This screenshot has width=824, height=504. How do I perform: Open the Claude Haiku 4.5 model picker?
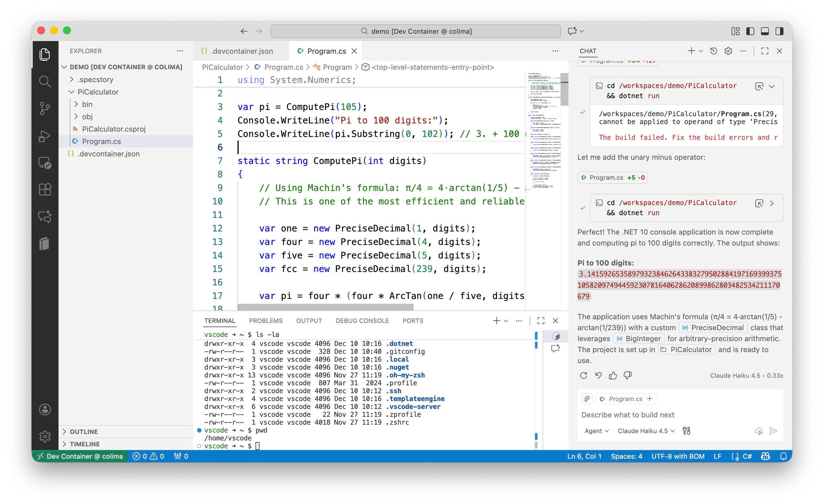coord(646,431)
